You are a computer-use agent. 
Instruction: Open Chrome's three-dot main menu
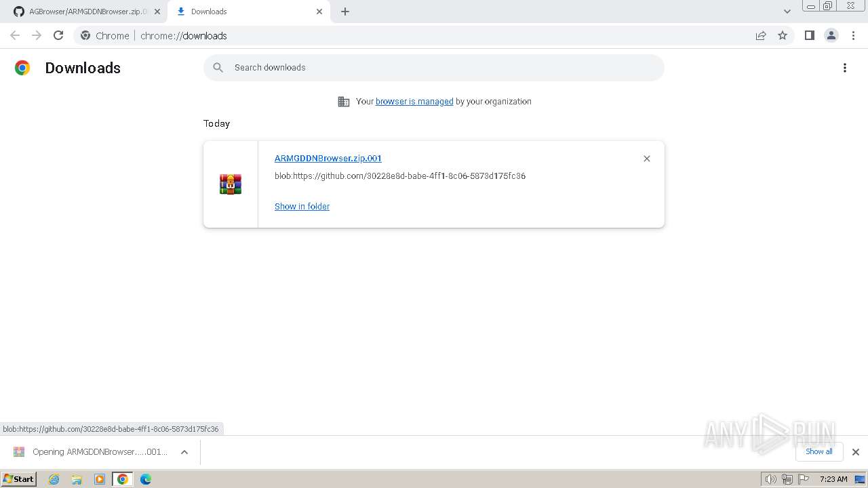pos(854,35)
